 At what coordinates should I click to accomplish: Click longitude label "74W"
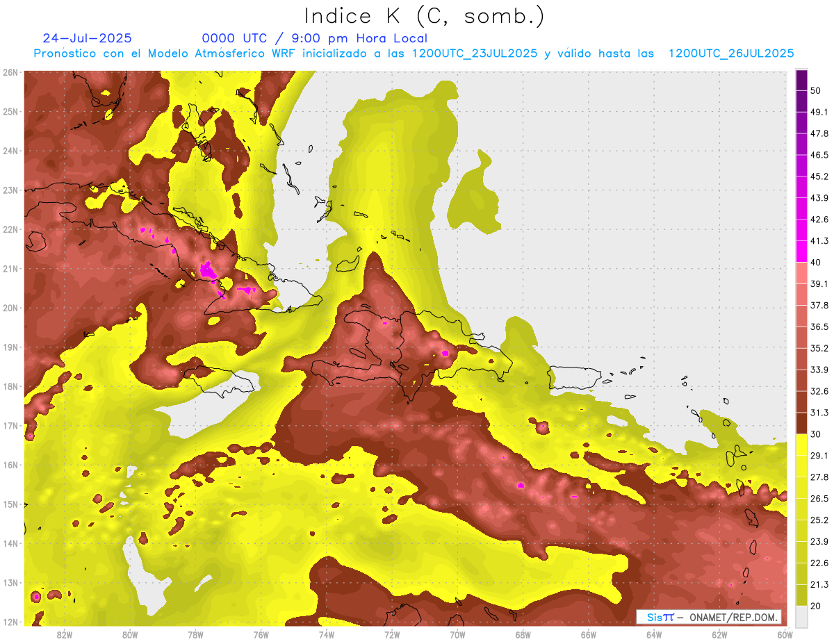click(326, 635)
